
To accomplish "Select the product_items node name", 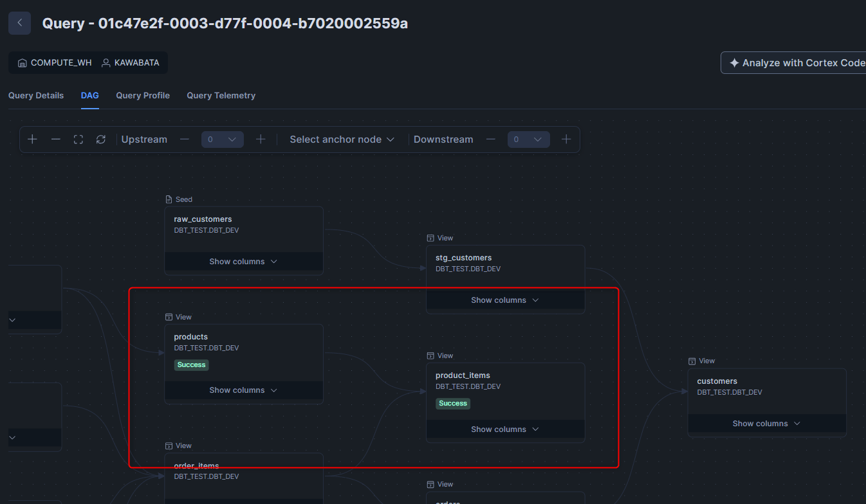I will tap(463, 375).
